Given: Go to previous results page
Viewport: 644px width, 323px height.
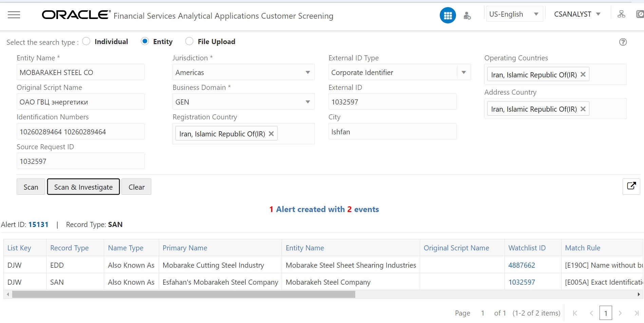Looking at the screenshot, I should tap(591, 313).
